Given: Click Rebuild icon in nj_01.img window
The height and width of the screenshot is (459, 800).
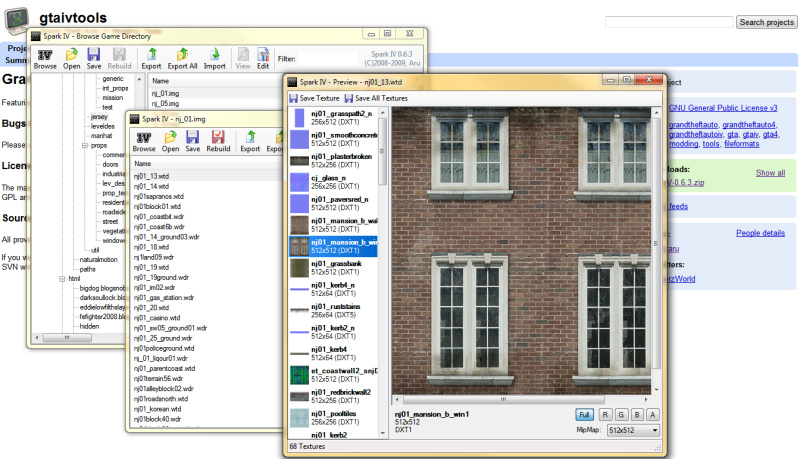Looking at the screenshot, I should coord(218,142).
